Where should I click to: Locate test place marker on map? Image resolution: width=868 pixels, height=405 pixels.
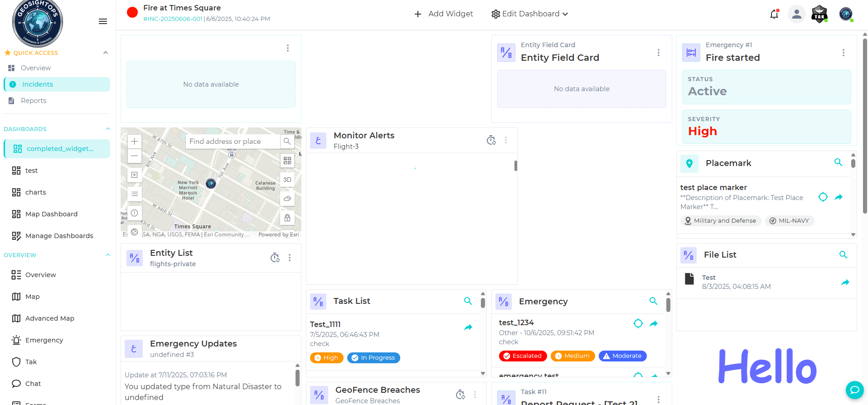823,197
